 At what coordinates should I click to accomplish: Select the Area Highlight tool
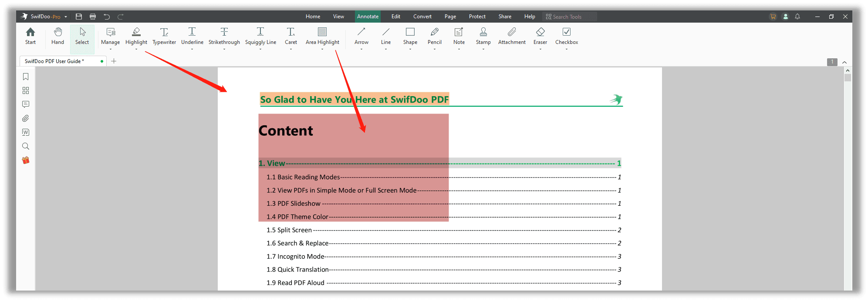pyautogui.click(x=322, y=37)
